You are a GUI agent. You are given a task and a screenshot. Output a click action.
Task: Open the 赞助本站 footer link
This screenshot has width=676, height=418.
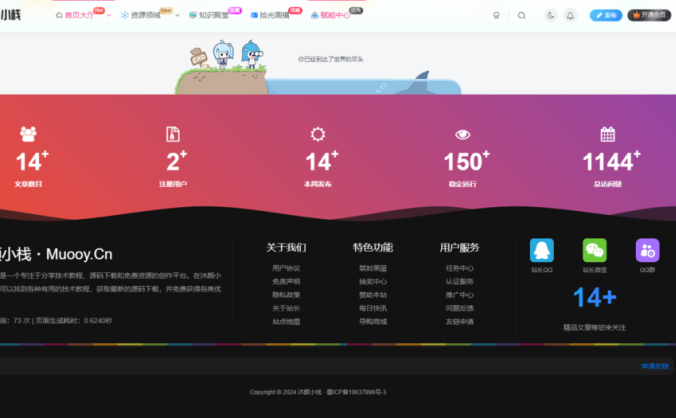(373, 295)
